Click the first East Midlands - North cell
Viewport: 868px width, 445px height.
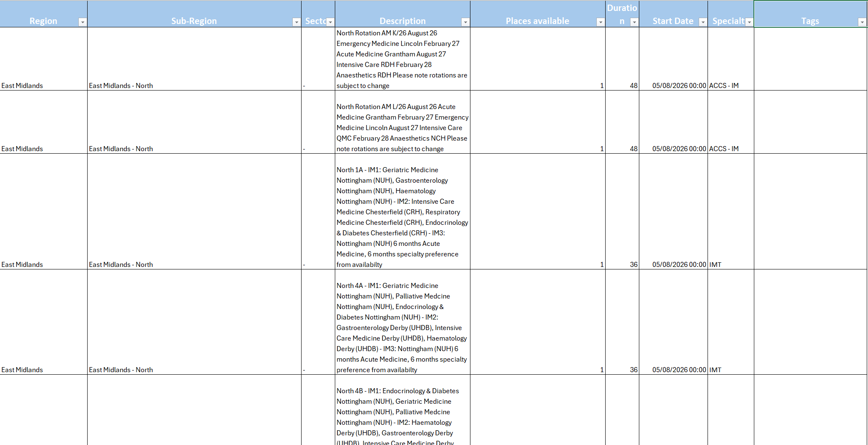pyautogui.click(x=194, y=85)
